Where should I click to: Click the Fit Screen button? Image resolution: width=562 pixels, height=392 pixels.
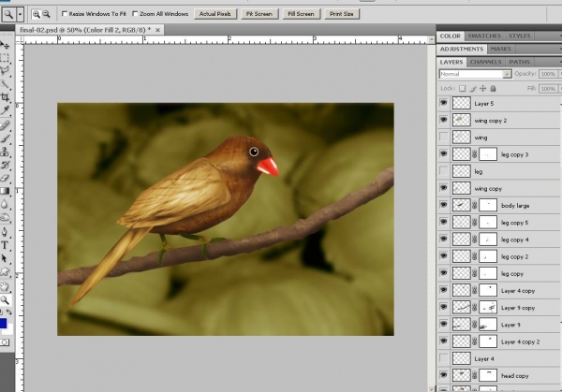pyautogui.click(x=259, y=14)
